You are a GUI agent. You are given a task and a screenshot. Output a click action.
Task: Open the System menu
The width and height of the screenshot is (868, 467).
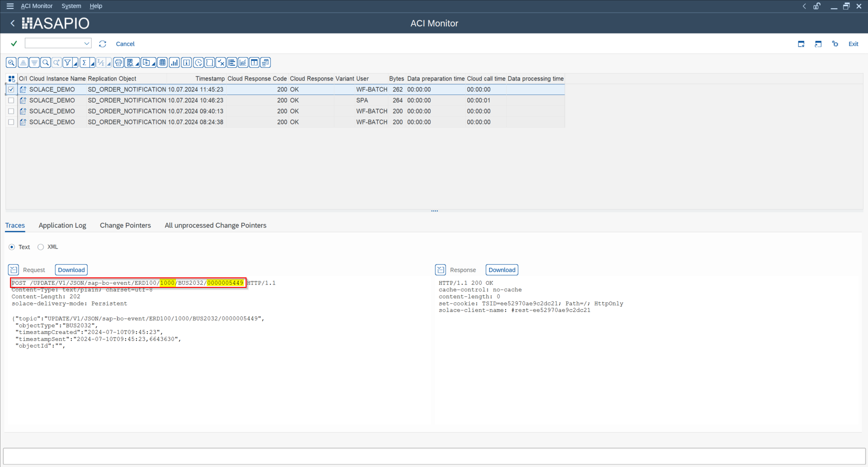click(71, 6)
